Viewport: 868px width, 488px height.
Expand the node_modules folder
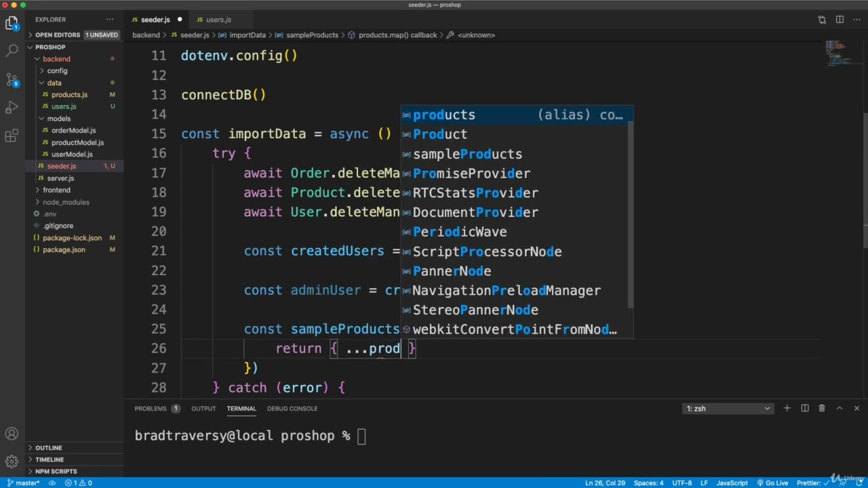point(37,202)
